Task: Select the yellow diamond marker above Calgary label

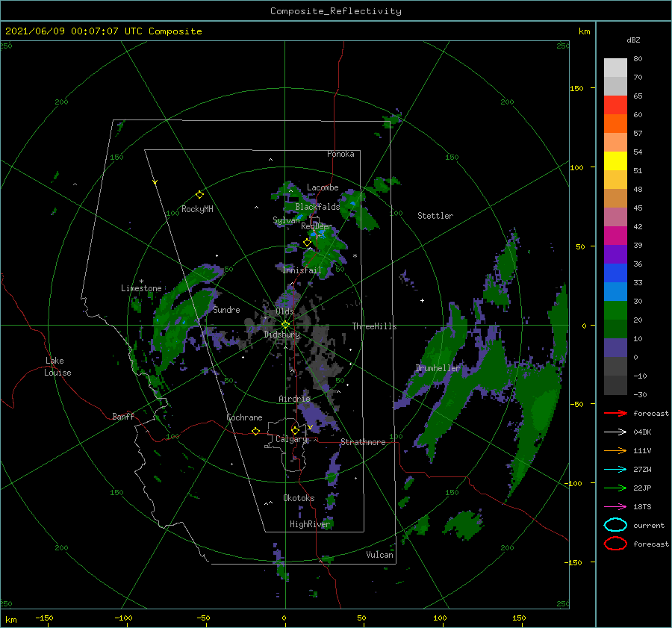Action: (295, 430)
